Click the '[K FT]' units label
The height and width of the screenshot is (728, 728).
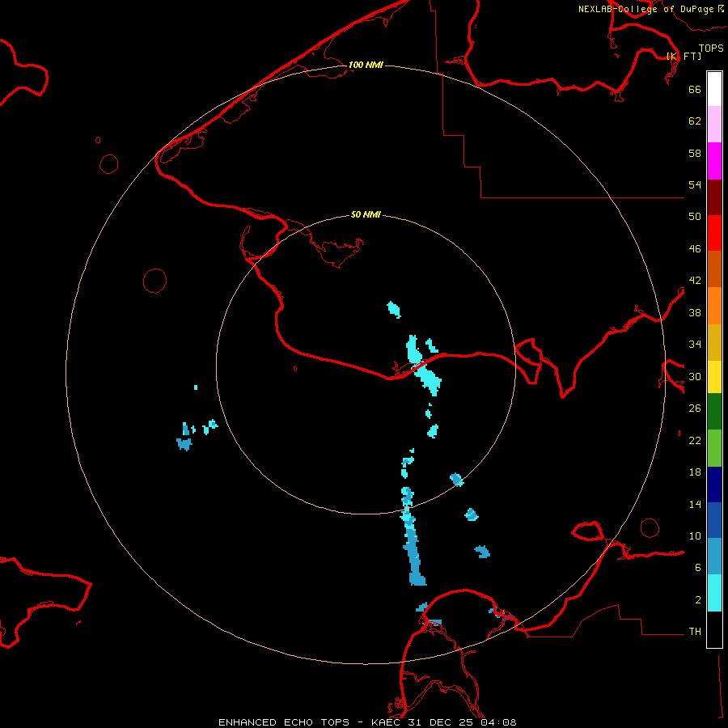(x=684, y=56)
